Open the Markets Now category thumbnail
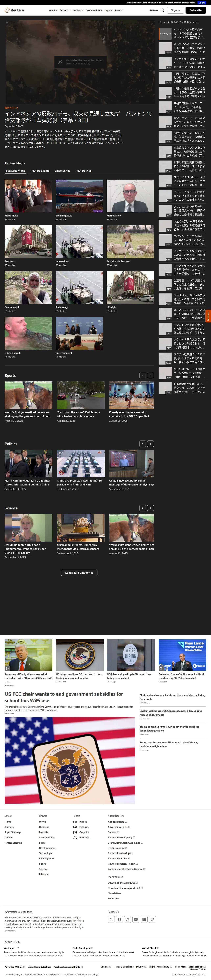 coord(130,196)
